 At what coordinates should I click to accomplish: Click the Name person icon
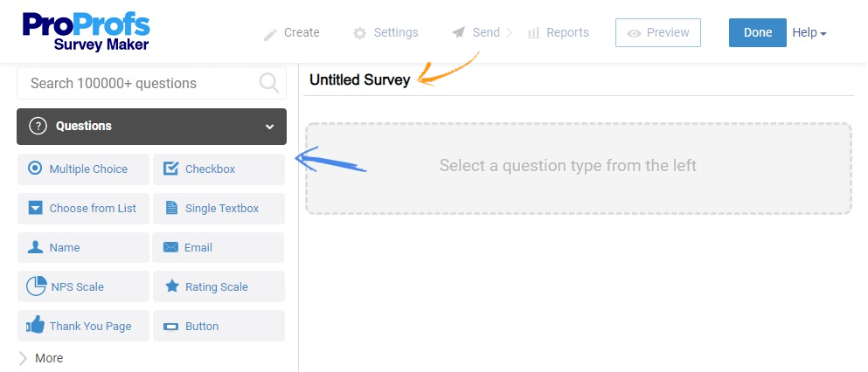pyautogui.click(x=35, y=247)
